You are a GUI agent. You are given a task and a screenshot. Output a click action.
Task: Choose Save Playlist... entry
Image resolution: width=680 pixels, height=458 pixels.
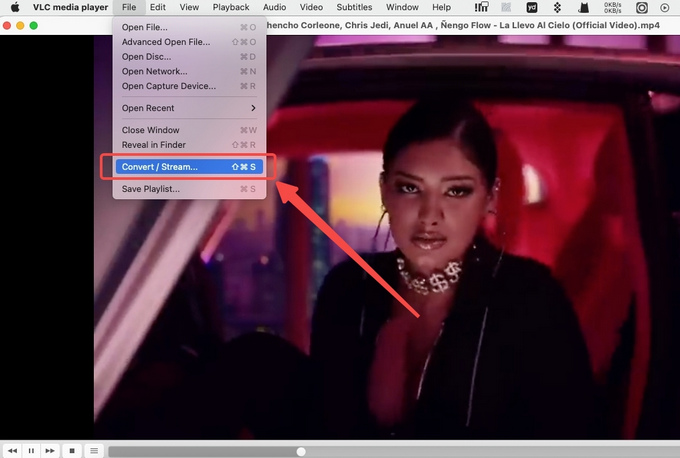(189, 189)
